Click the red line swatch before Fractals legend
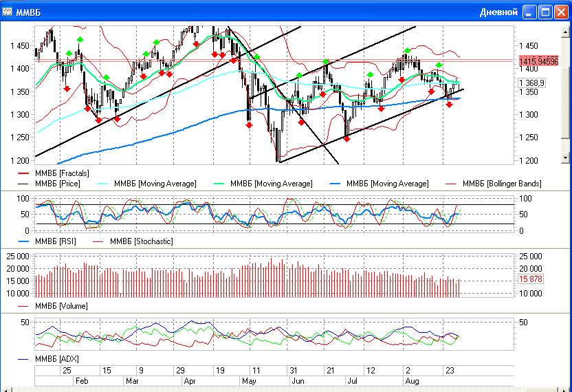572x392 pixels. pyautogui.click(x=23, y=173)
